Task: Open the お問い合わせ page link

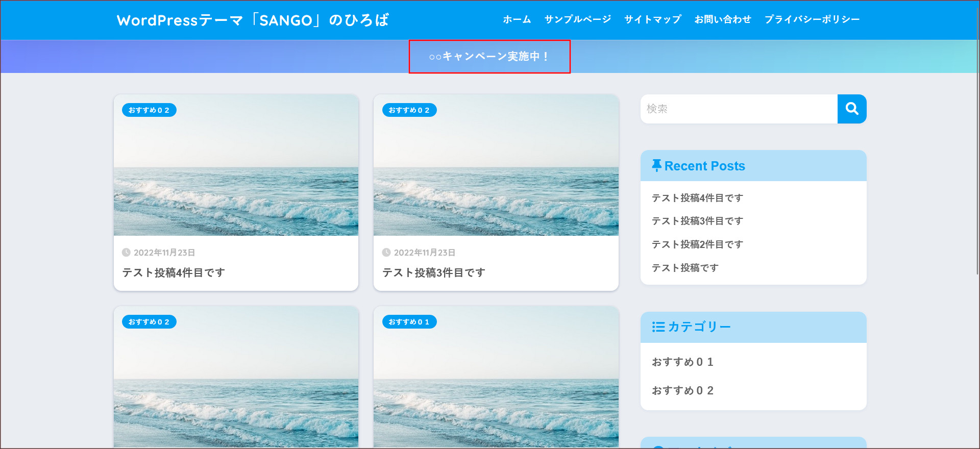Action: click(722, 19)
